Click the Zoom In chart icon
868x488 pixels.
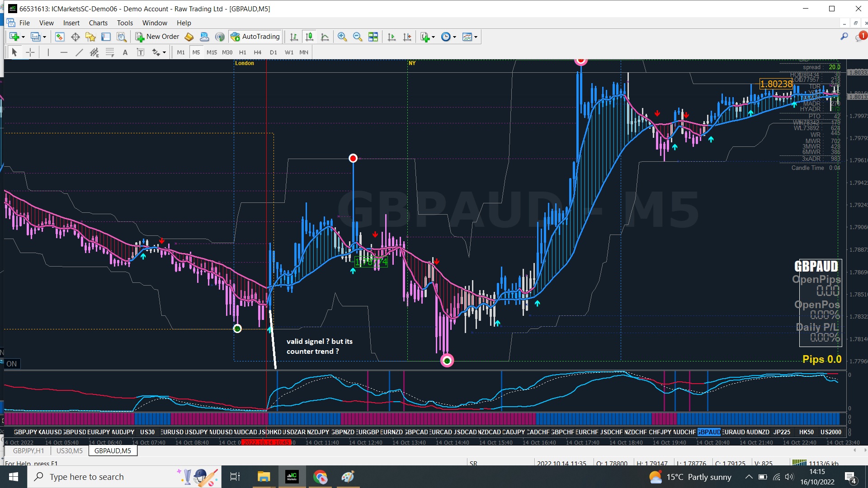click(342, 37)
